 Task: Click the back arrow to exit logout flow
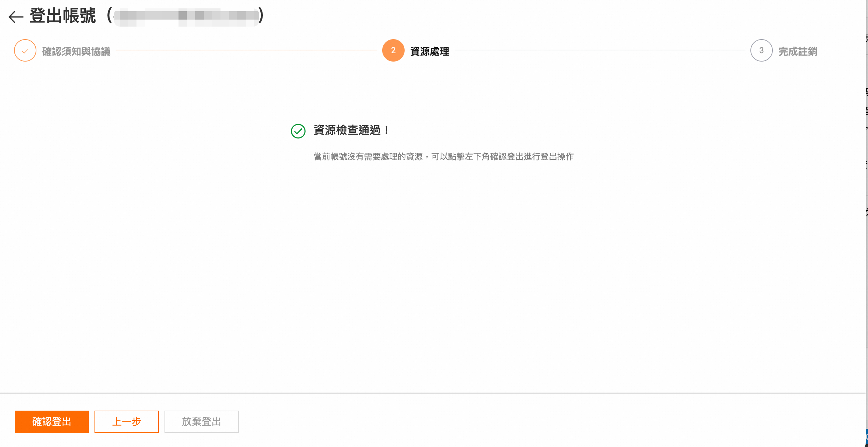click(15, 16)
